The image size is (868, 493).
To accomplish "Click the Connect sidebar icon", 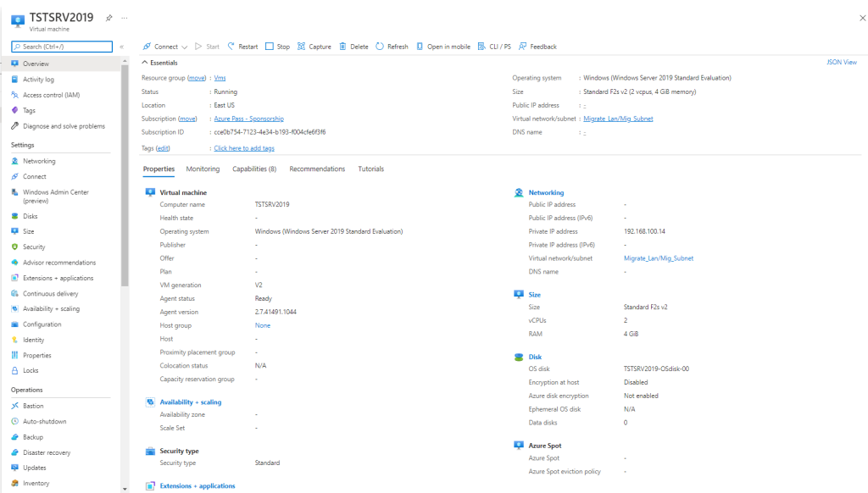I will [x=15, y=176].
